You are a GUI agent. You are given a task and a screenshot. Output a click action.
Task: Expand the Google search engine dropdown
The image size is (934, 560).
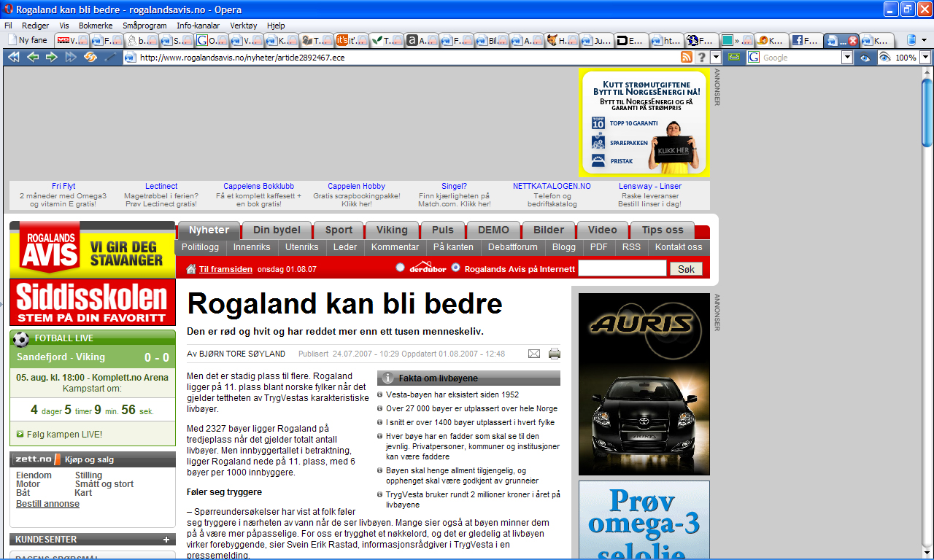pyautogui.click(x=847, y=58)
